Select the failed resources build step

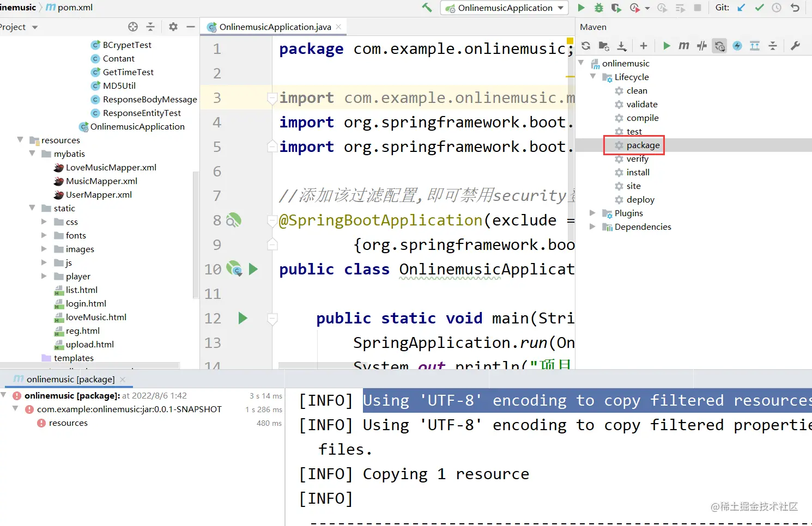(x=68, y=423)
